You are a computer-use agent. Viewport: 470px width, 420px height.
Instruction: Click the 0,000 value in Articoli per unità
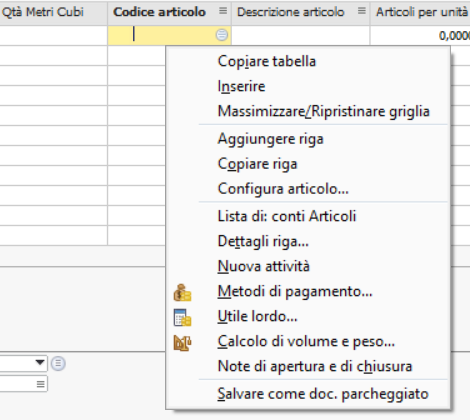(x=454, y=35)
